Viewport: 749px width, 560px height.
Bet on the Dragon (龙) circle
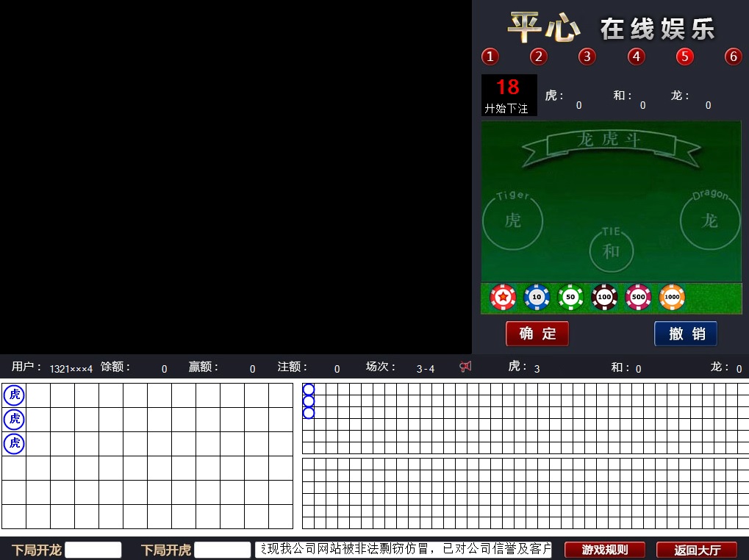[x=709, y=220]
